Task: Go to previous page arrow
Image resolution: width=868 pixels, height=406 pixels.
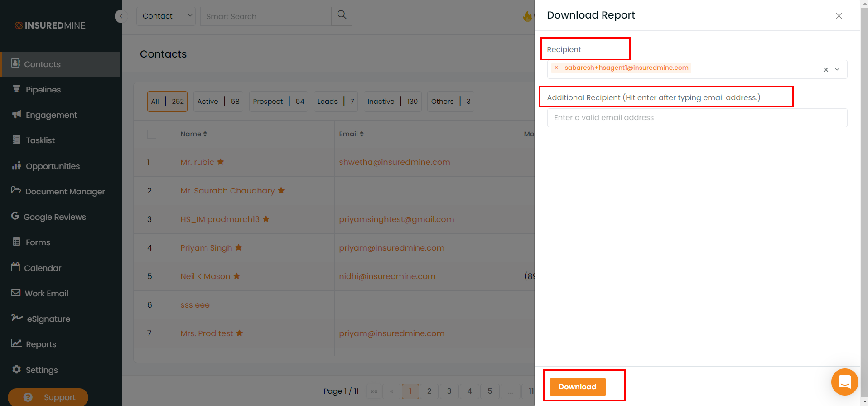Action: pos(391,391)
